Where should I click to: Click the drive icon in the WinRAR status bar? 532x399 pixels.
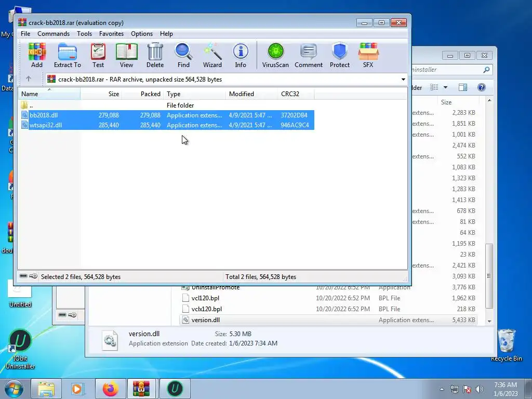point(23,276)
